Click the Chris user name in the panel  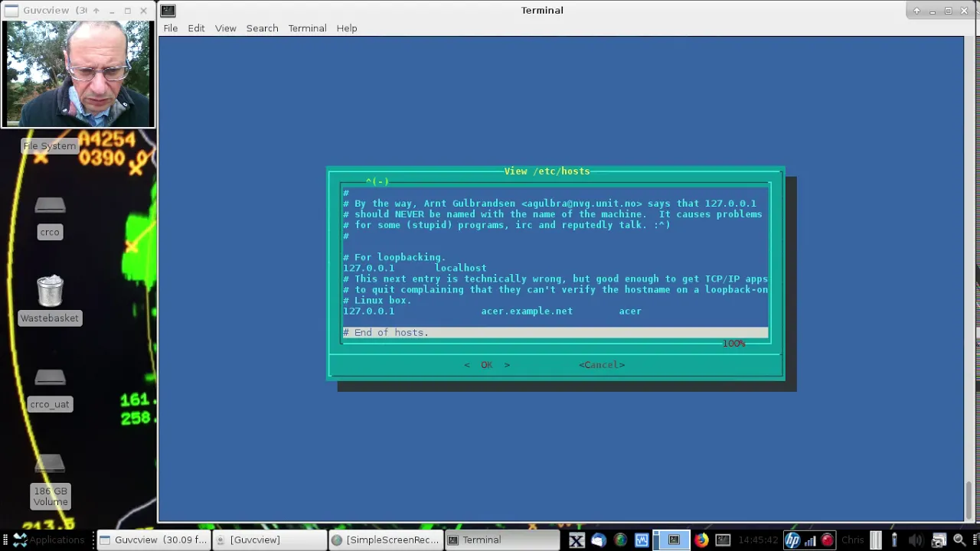coord(853,540)
